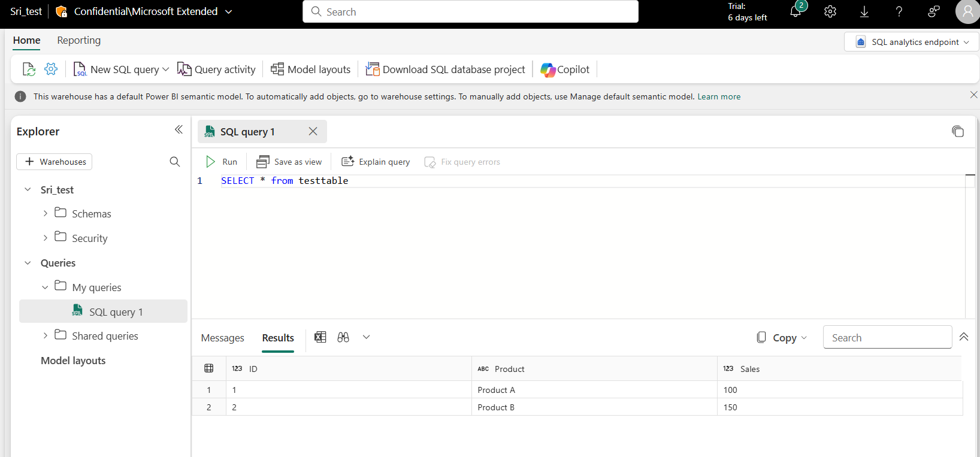Screen dimensions: 980x457
Task: Open Model layouts from ribbon
Action: (310, 69)
